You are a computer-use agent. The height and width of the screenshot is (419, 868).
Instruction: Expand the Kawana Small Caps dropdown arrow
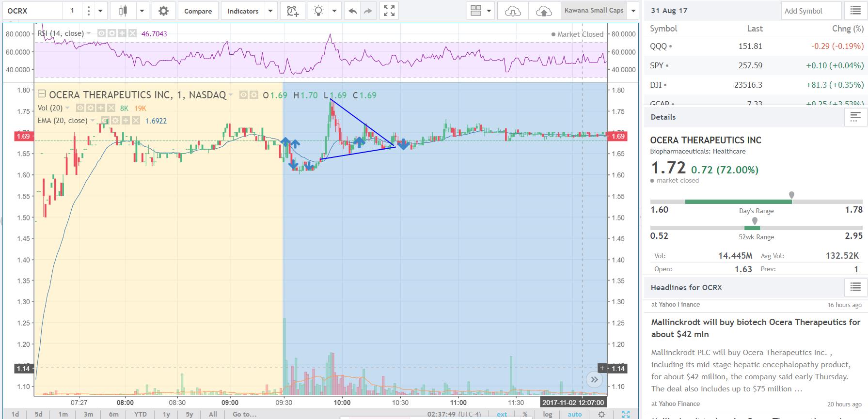point(633,11)
